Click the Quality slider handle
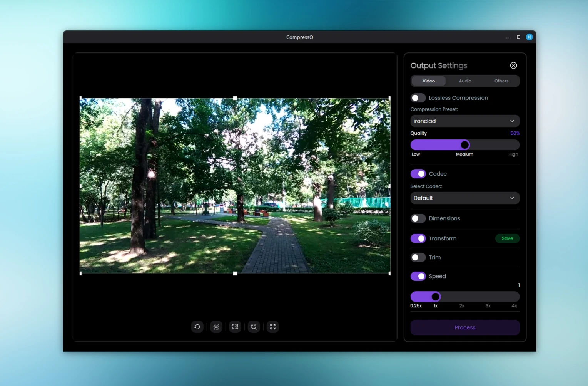 (x=465, y=145)
